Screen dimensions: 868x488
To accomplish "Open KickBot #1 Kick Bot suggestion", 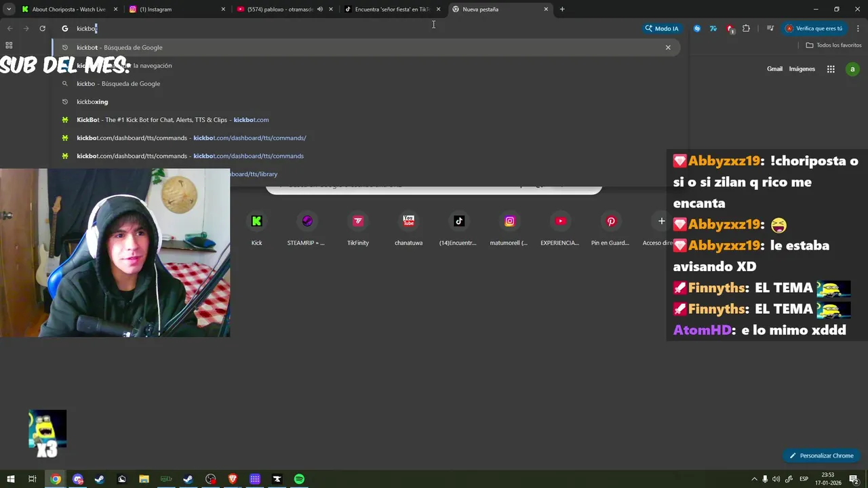I will [366, 120].
